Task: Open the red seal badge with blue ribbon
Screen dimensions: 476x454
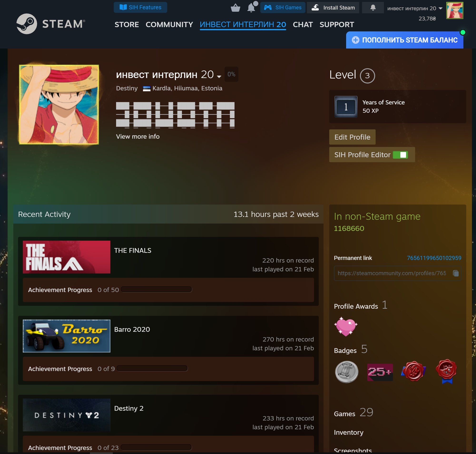Action: (x=446, y=371)
